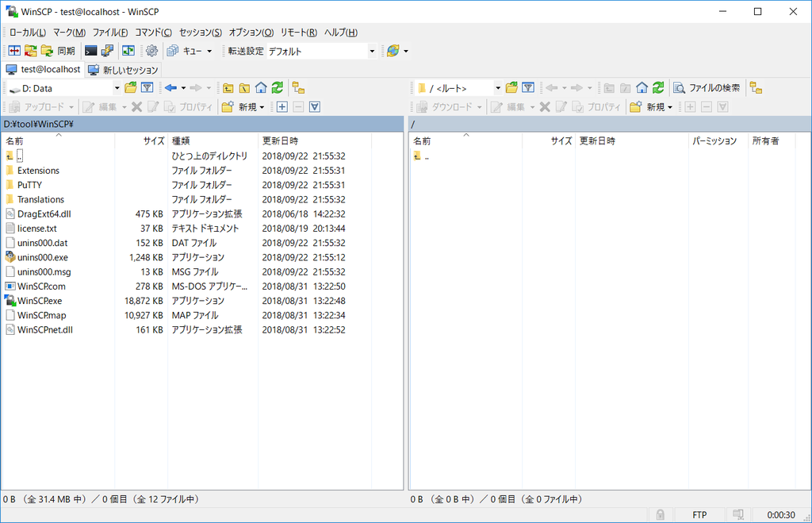Click the local delete X icon
This screenshot has height=523, width=812.
(136, 107)
